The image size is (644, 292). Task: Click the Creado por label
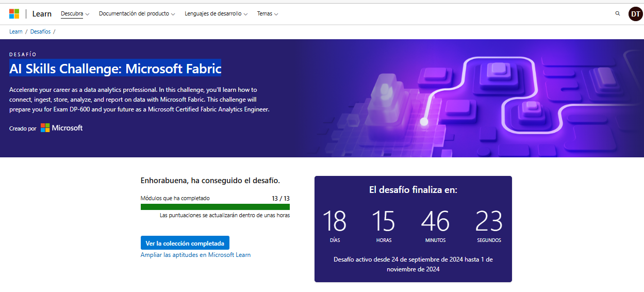(x=23, y=128)
